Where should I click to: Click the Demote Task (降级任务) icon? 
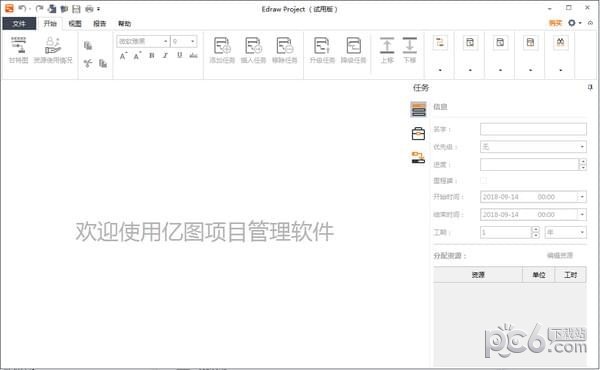(x=353, y=50)
